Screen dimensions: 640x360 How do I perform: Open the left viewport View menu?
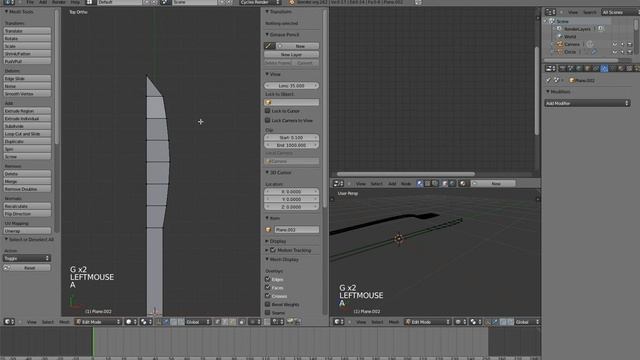point(31,322)
